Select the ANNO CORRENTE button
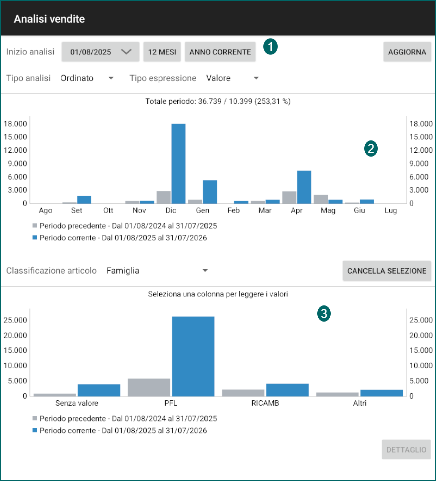The width and height of the screenshot is (436, 481). coord(220,52)
